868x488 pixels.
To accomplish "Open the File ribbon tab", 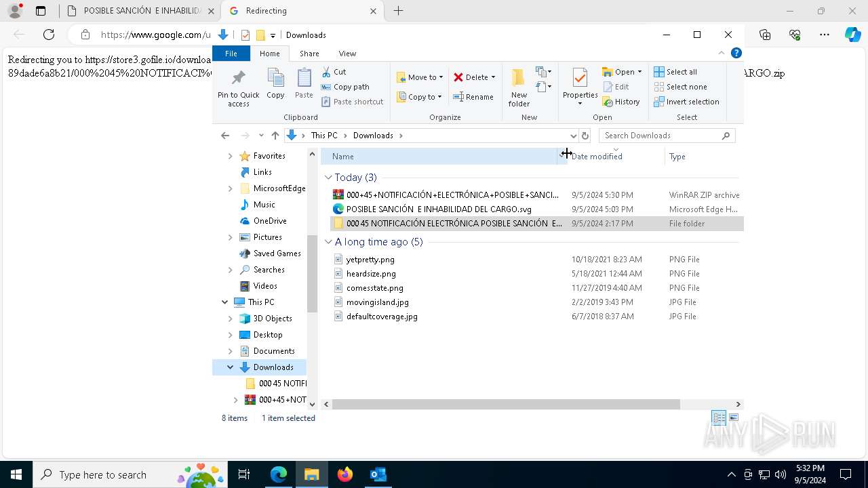I will coord(231,54).
